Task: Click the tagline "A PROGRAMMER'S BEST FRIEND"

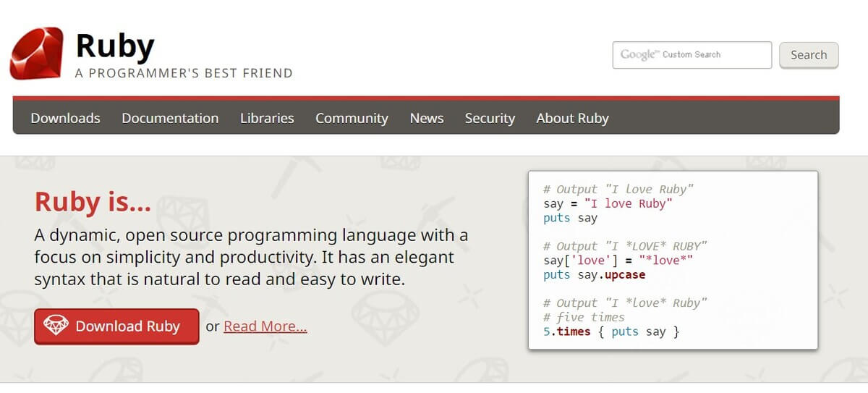Action: pos(184,73)
